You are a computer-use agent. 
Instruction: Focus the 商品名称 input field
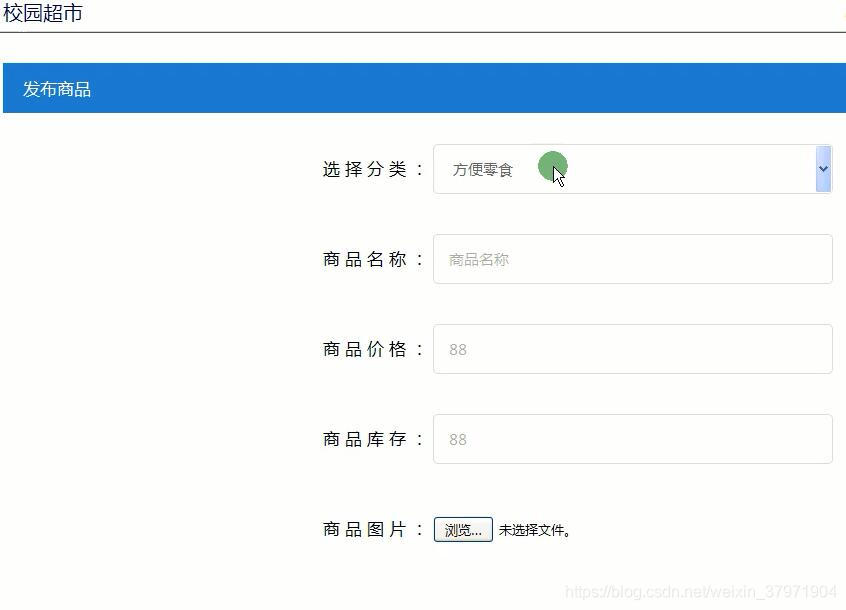[632, 259]
